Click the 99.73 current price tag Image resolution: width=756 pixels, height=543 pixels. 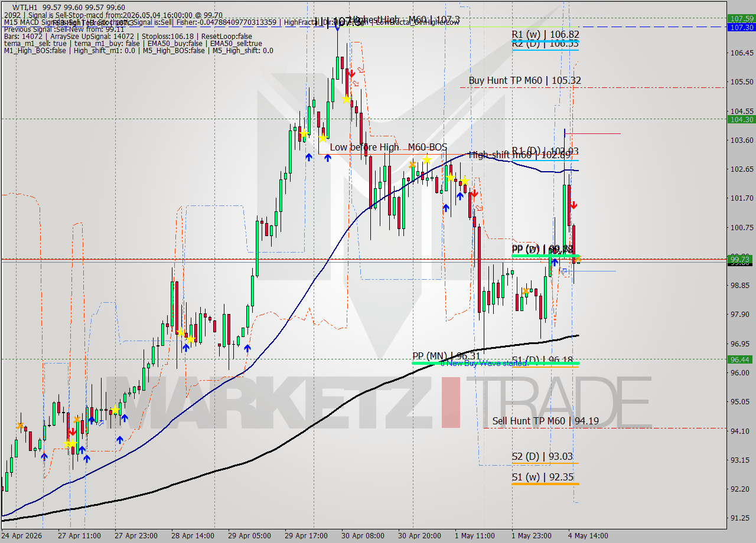pos(741,259)
